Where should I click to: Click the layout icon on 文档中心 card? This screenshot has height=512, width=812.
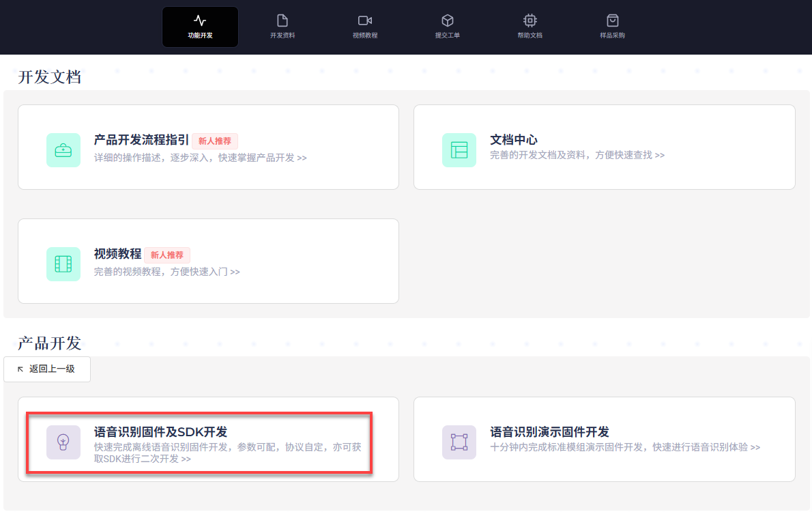[x=459, y=150]
